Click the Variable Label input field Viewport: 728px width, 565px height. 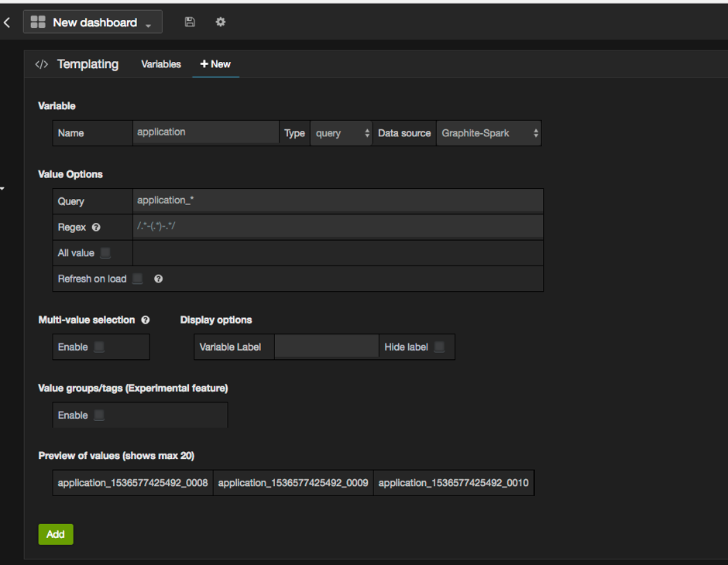pyautogui.click(x=326, y=347)
